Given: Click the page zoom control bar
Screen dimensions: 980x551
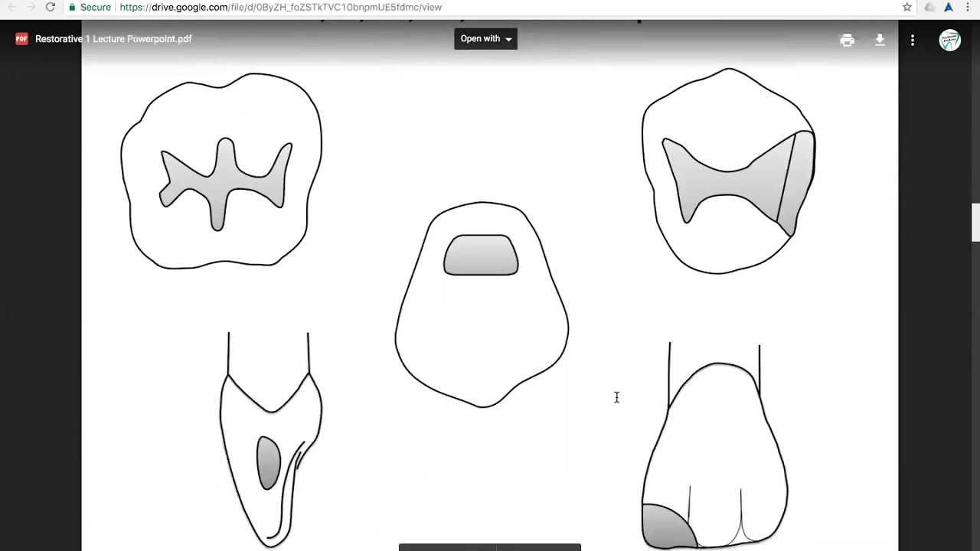Looking at the screenshot, I should (490, 547).
